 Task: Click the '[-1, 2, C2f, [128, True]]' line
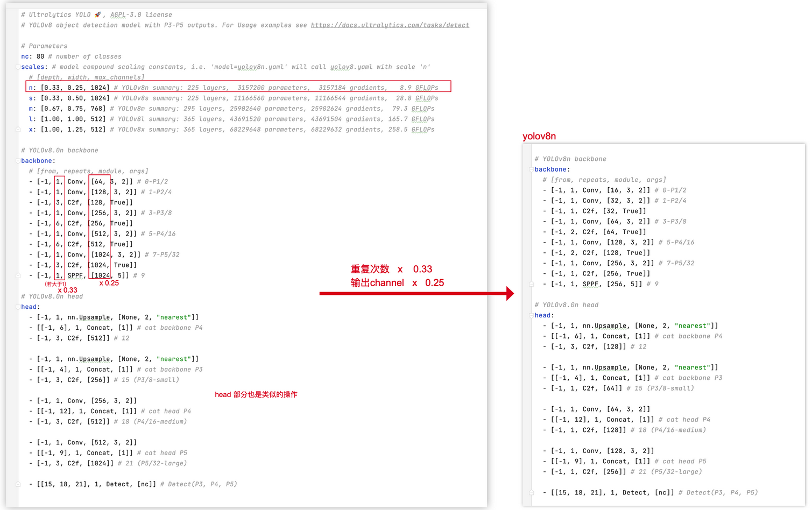point(596,253)
